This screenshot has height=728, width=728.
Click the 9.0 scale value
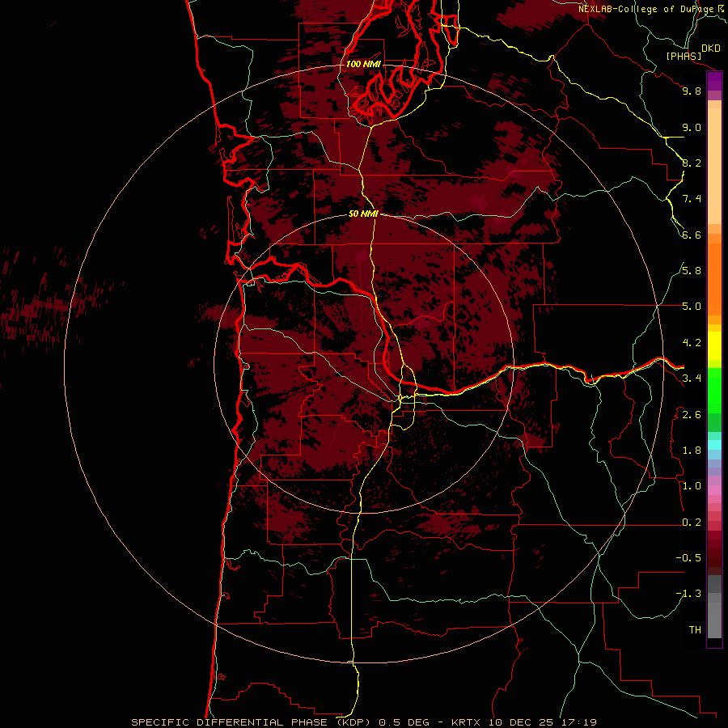tap(692, 127)
